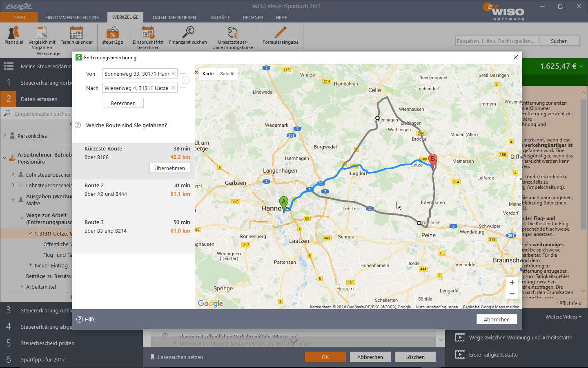Open Vergleich mit Vorjahren tool
This screenshot has height=368, width=588.
(42, 35)
